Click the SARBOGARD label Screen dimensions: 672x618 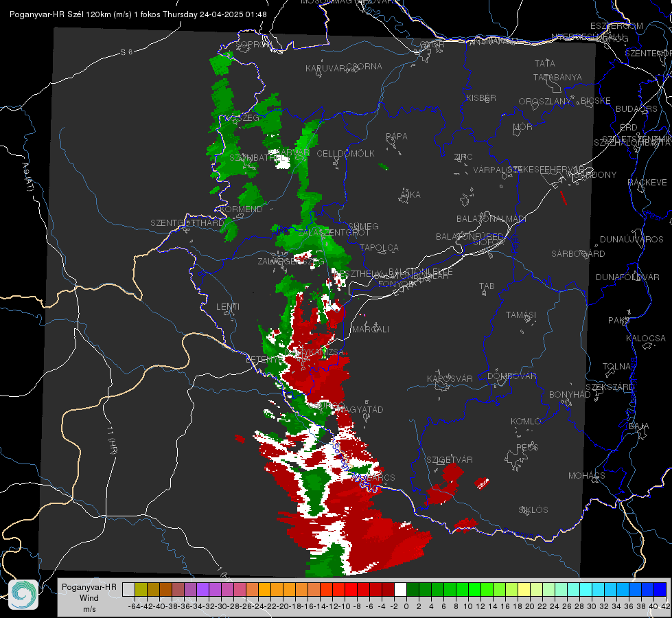coord(578,254)
